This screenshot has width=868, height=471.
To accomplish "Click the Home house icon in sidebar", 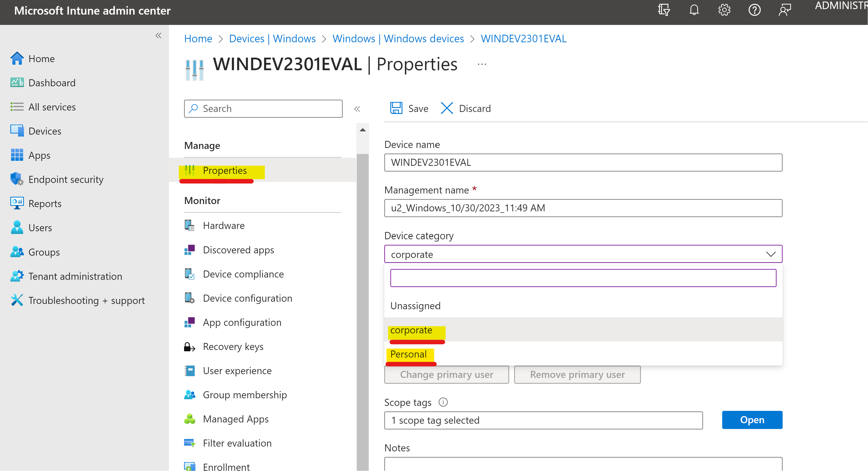I will tap(17, 58).
